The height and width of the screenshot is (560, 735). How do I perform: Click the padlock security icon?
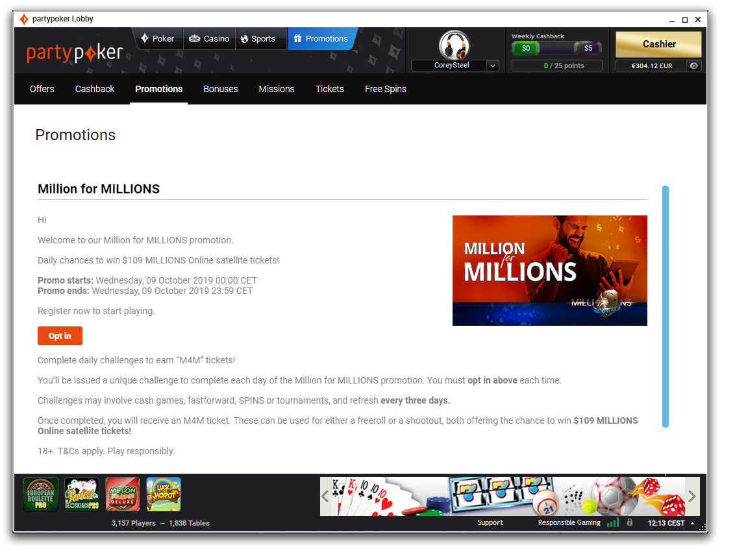click(629, 522)
